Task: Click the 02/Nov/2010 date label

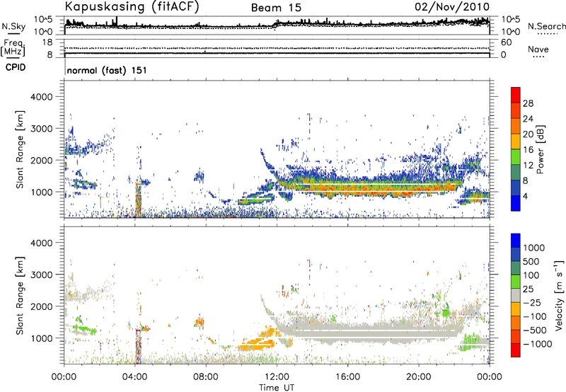Action: (452, 7)
